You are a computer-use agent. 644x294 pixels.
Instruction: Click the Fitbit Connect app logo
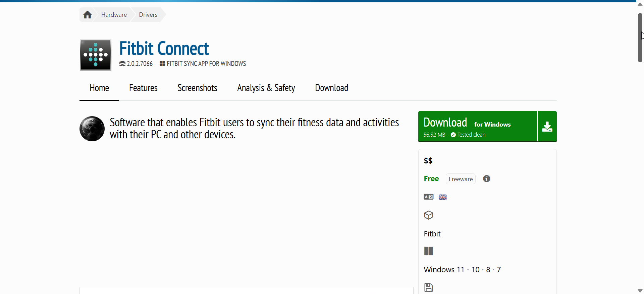[96, 55]
